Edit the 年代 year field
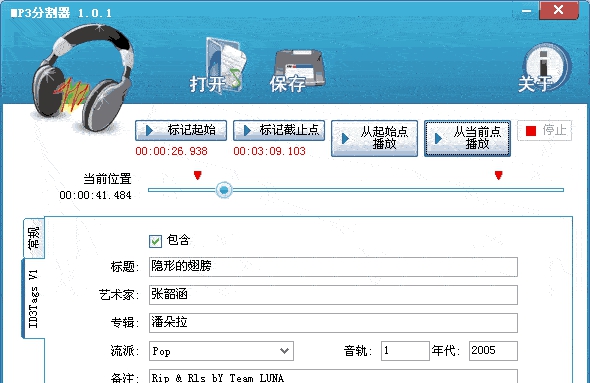Image resolution: width=590 pixels, height=383 pixels. point(493,351)
